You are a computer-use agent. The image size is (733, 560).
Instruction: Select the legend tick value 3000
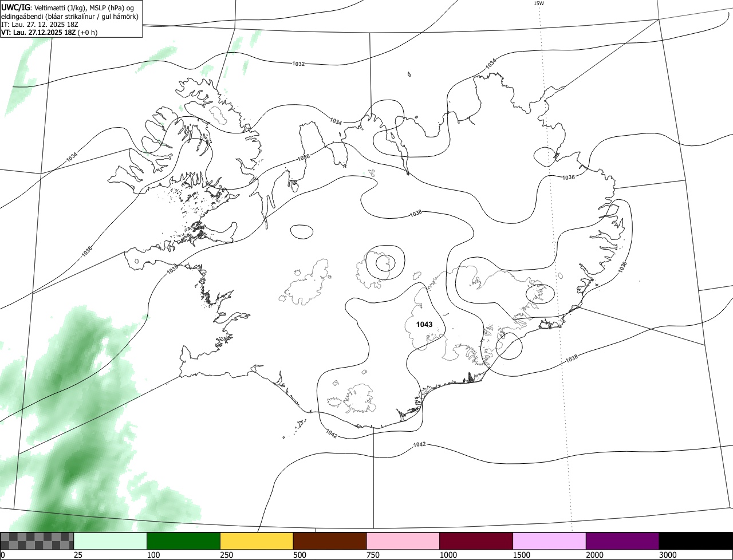coord(668,555)
